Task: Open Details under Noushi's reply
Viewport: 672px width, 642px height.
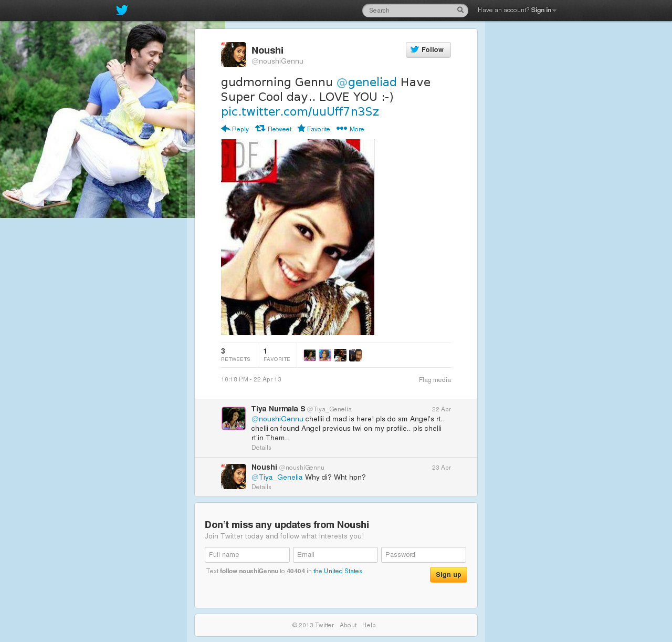Action: [261, 487]
